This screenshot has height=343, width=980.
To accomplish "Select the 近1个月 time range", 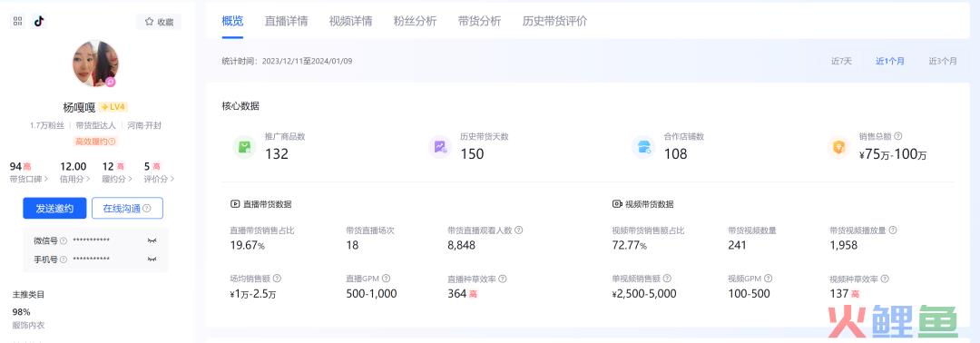I will click(x=890, y=61).
